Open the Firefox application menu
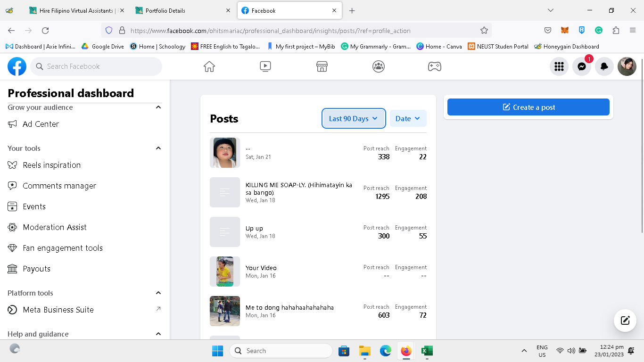Image resolution: width=644 pixels, height=362 pixels. click(633, 30)
